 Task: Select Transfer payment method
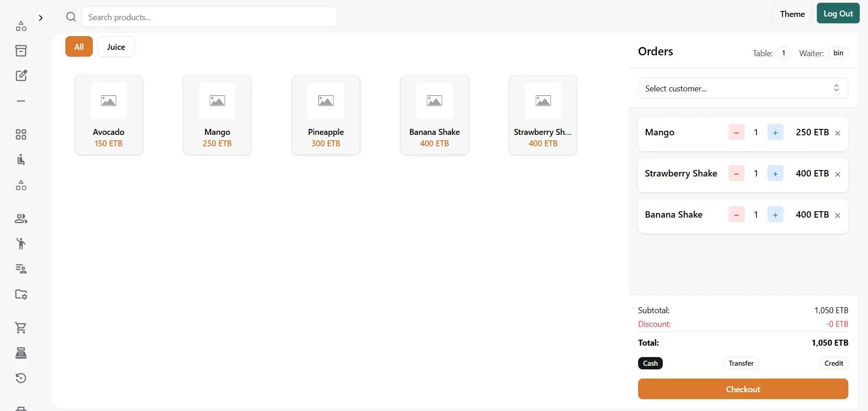741,363
